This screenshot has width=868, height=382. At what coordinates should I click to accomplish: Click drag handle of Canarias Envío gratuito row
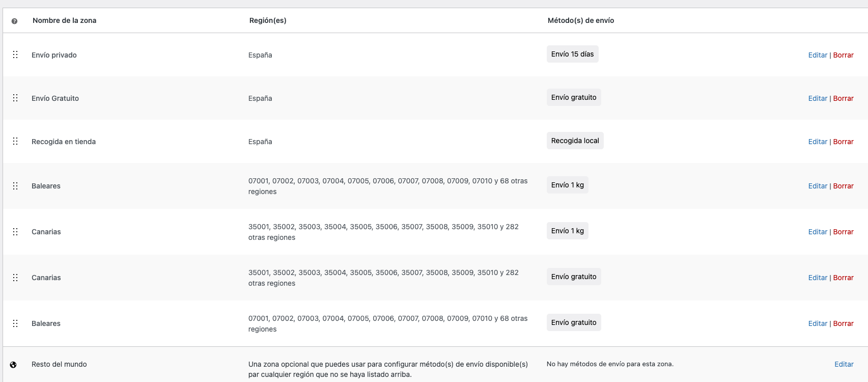[15, 278]
